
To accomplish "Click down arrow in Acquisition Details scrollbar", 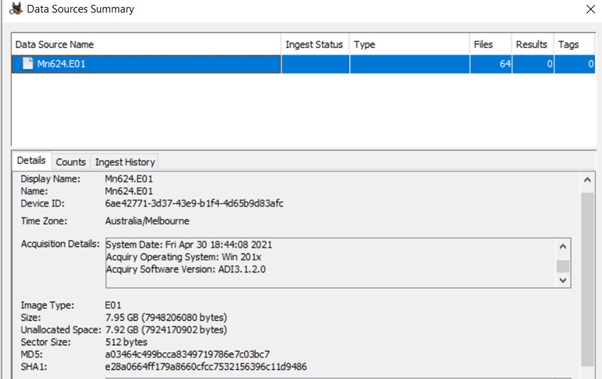I will (x=563, y=280).
